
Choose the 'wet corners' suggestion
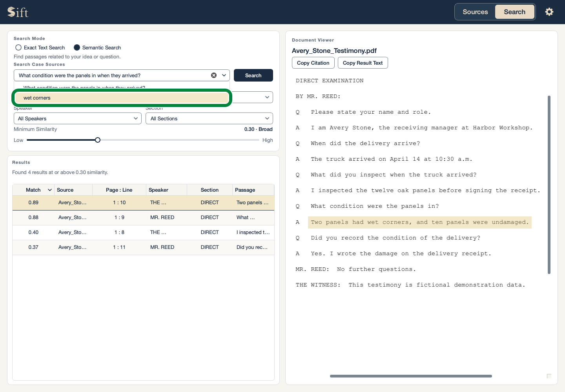122,98
